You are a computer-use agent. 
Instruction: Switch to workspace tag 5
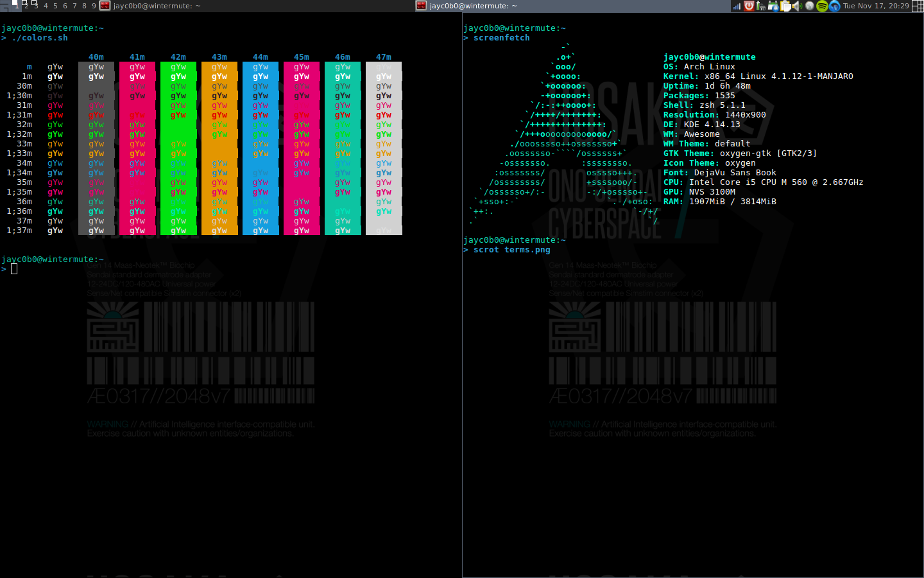pyautogui.click(x=55, y=6)
